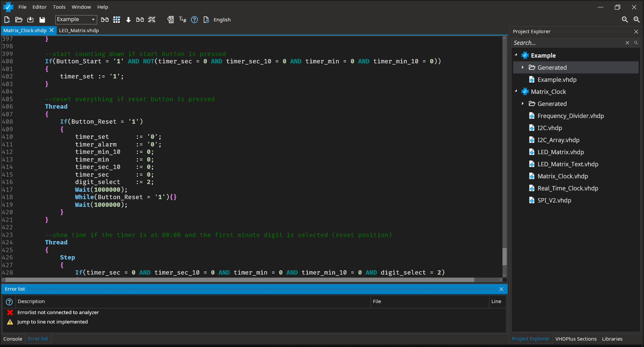The width and height of the screenshot is (644, 347).
Task: Click the Frequency_Divider.vhdp file icon
Action: [532, 116]
